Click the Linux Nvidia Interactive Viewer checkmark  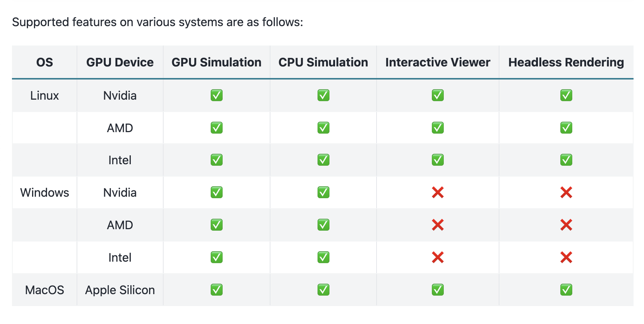coord(437,96)
